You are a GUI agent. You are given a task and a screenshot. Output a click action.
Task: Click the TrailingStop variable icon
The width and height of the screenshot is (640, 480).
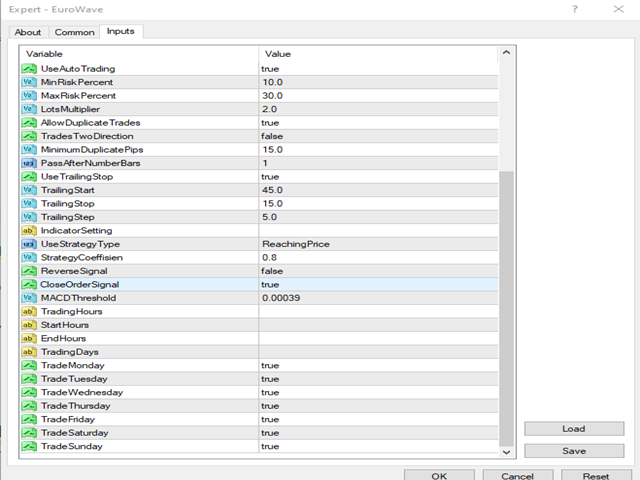pyautogui.click(x=29, y=203)
